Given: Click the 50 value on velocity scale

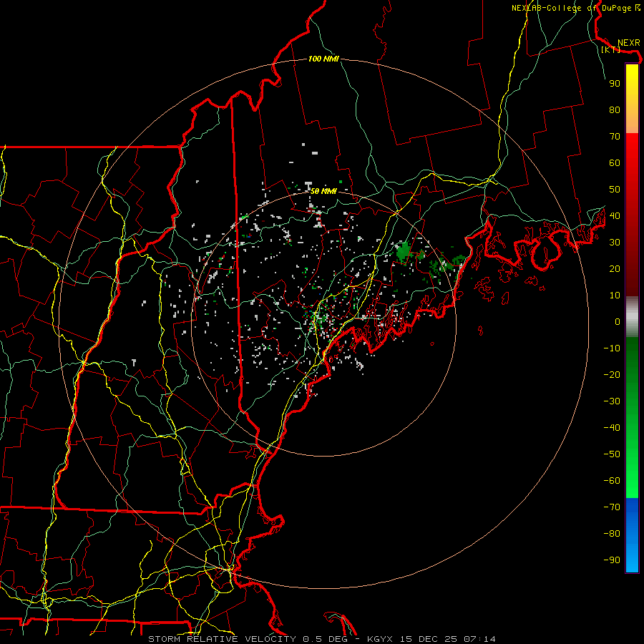Looking at the screenshot, I should 615,190.
